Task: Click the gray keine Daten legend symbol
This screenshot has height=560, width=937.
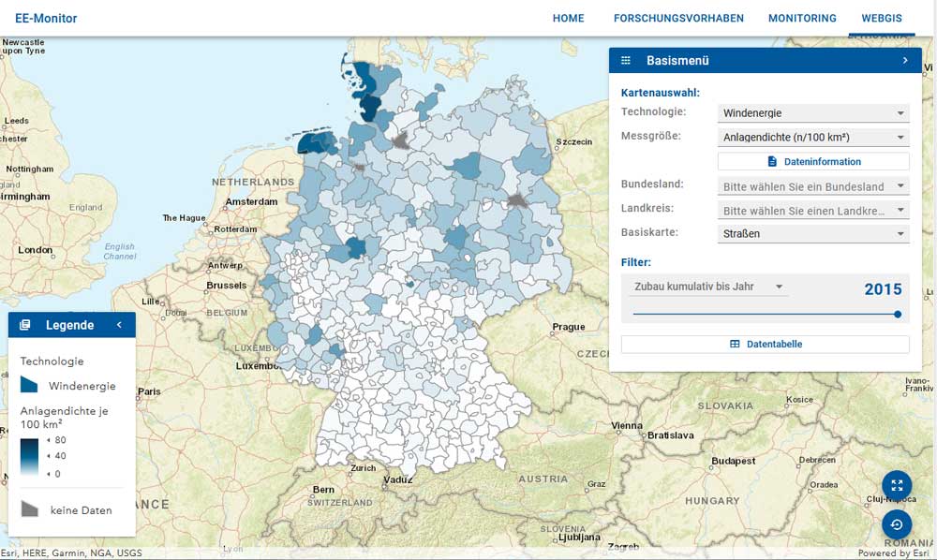Action: (x=29, y=509)
